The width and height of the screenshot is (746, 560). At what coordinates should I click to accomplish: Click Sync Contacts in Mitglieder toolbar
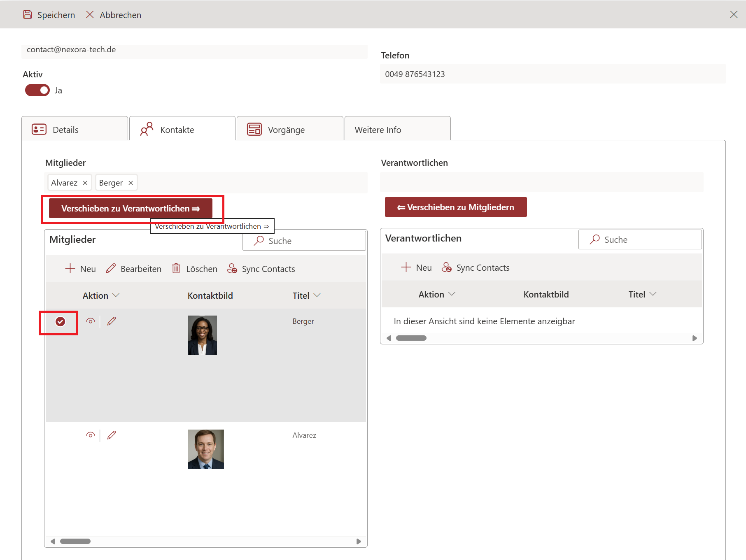click(261, 269)
